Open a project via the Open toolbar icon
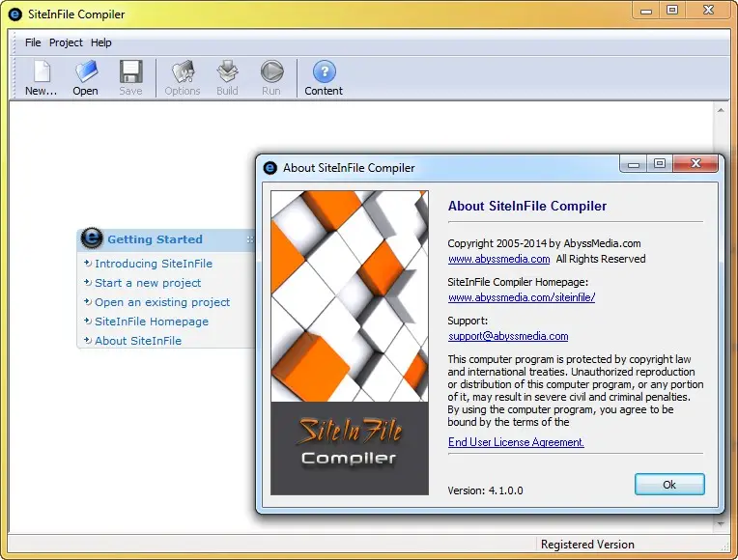Image resolution: width=738 pixels, height=560 pixels. pos(86,77)
